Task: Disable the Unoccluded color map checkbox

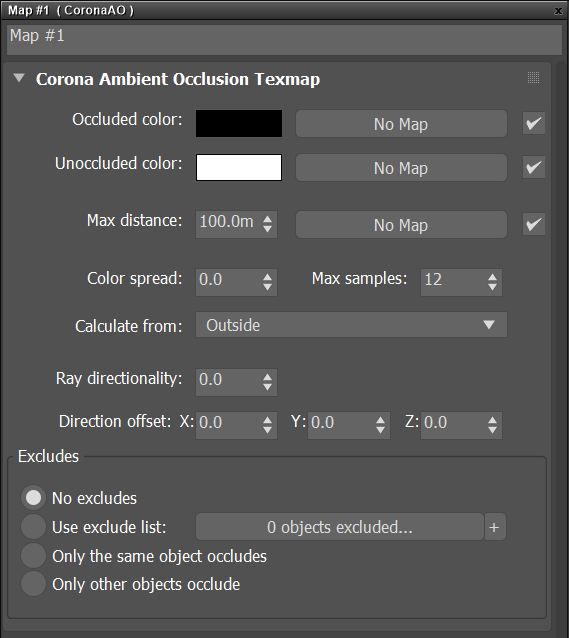Action: pos(534,167)
